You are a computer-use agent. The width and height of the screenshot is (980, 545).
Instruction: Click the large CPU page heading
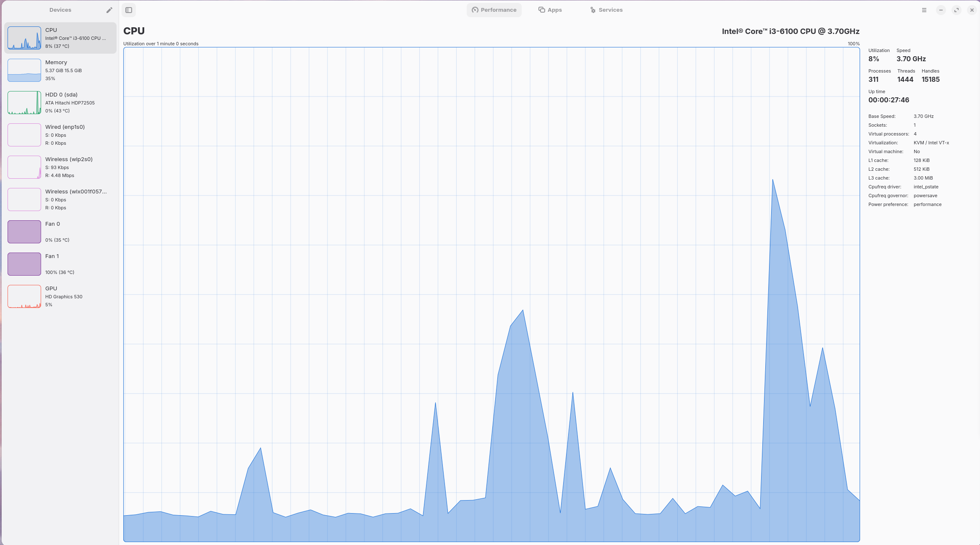pyautogui.click(x=134, y=31)
